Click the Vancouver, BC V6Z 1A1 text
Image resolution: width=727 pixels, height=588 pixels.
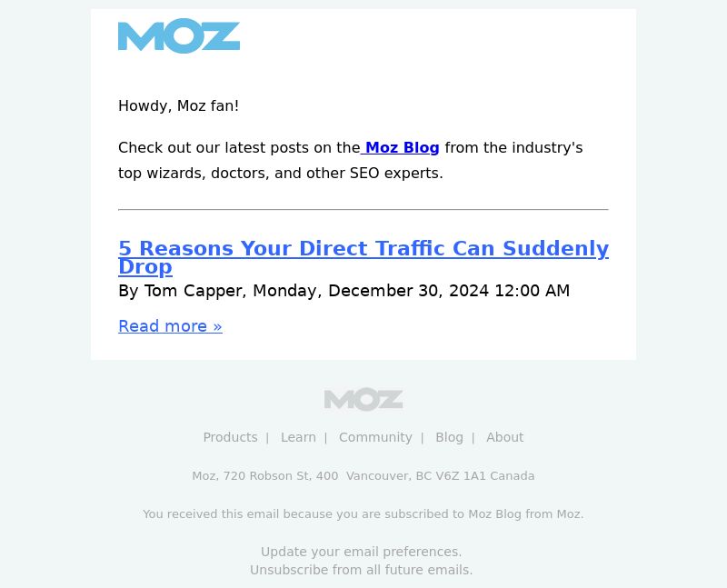coord(416,476)
